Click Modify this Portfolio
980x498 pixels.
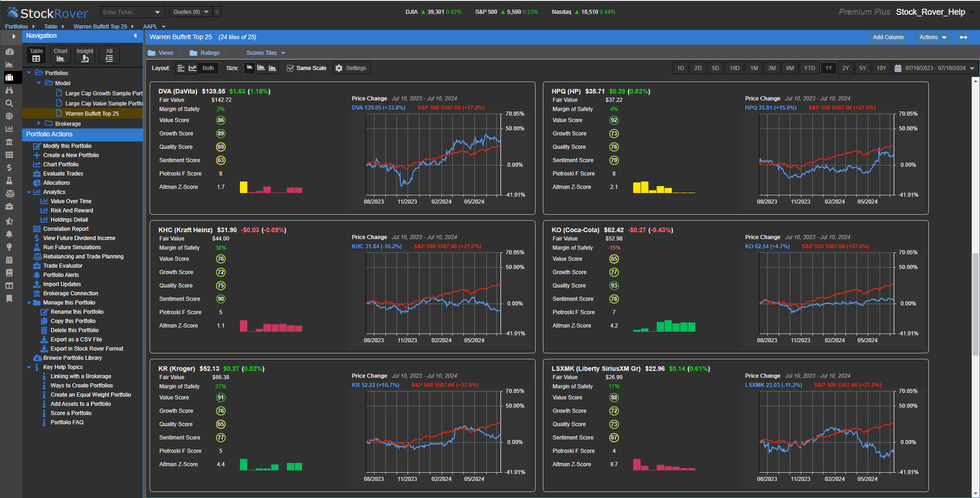67,146
